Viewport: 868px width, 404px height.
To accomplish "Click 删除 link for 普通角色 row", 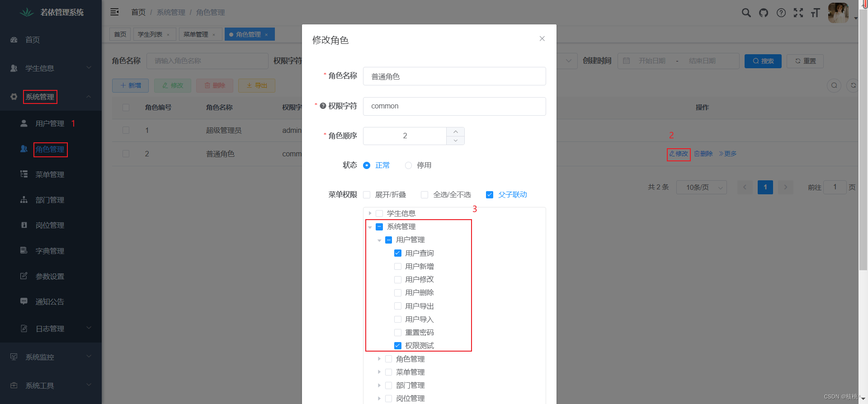I will click(x=704, y=154).
